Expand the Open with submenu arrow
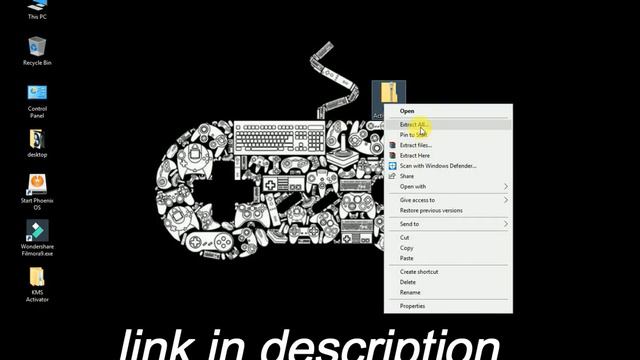Viewport: 640px width, 360px height. [x=506, y=187]
